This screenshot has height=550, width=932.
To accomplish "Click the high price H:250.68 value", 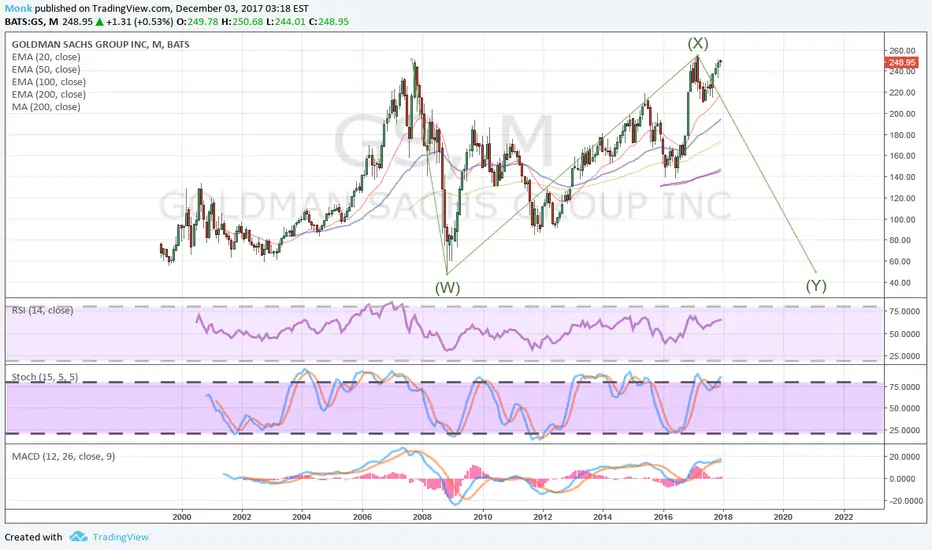I will 242,21.
